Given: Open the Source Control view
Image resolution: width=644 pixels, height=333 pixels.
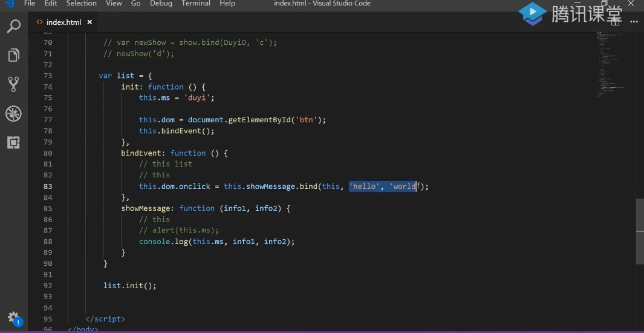Looking at the screenshot, I should click(13, 84).
